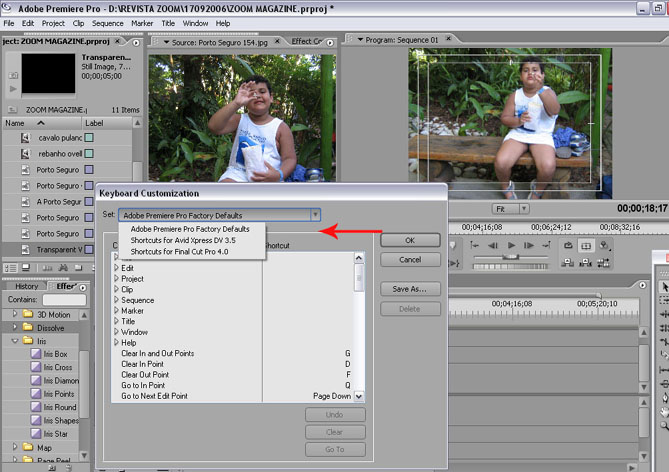The height and width of the screenshot is (472, 669).
Task: Click the Iris Box transition icon
Action: (35, 354)
